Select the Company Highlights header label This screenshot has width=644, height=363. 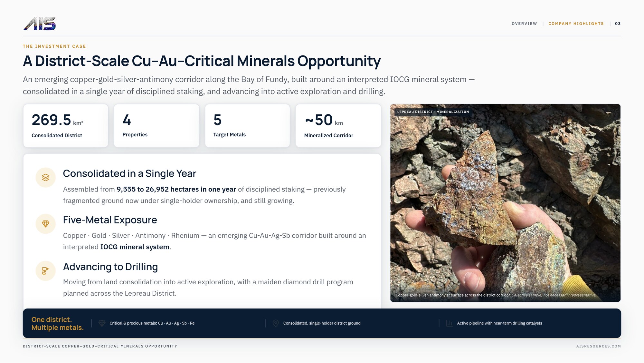(576, 24)
